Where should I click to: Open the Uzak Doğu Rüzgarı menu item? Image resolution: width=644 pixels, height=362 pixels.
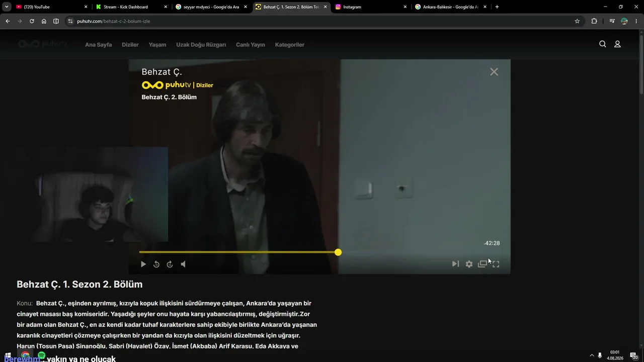click(201, 45)
